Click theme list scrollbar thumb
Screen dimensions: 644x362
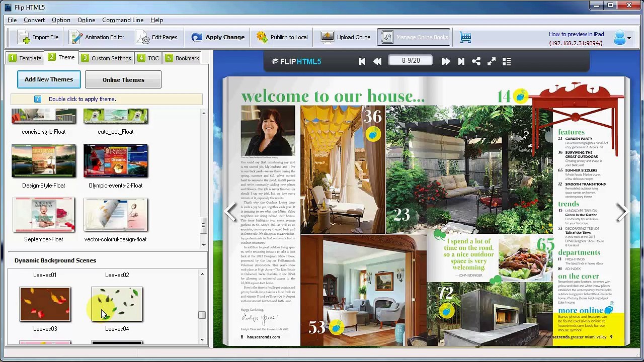tap(203, 225)
